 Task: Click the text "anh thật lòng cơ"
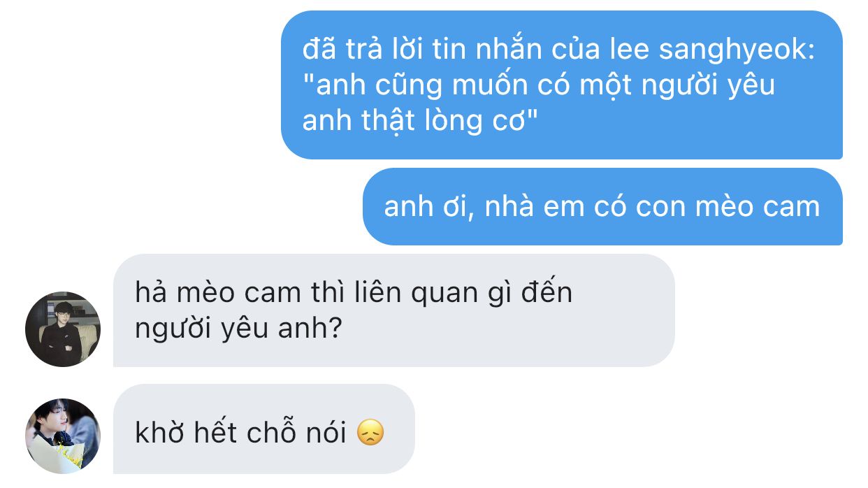pyautogui.click(x=419, y=120)
